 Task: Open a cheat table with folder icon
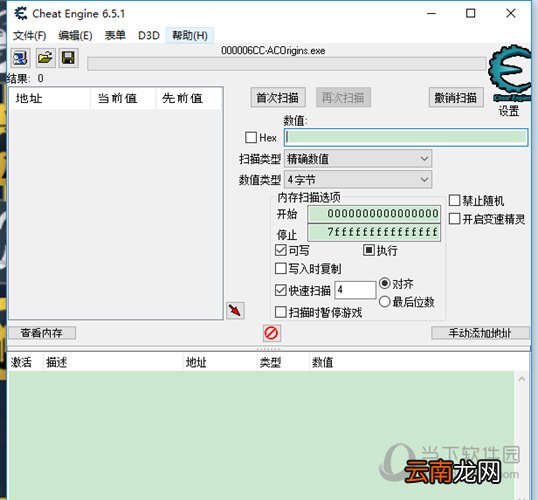pos(45,58)
